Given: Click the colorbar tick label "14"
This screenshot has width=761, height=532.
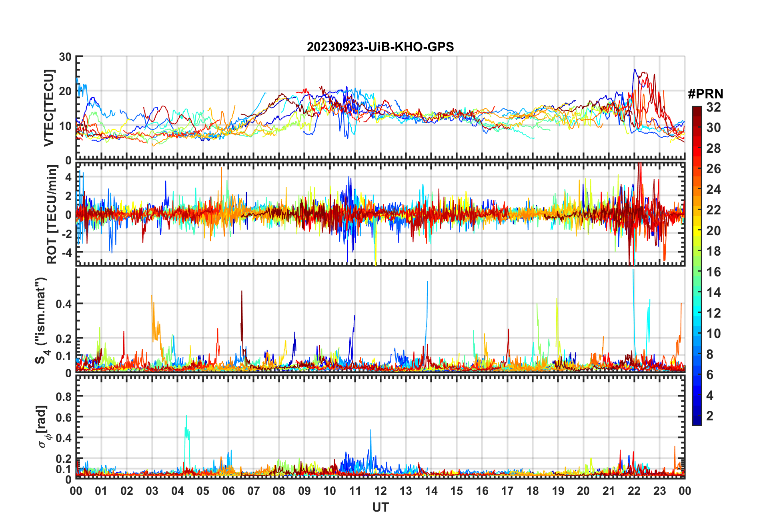Looking at the screenshot, I should click(714, 292).
